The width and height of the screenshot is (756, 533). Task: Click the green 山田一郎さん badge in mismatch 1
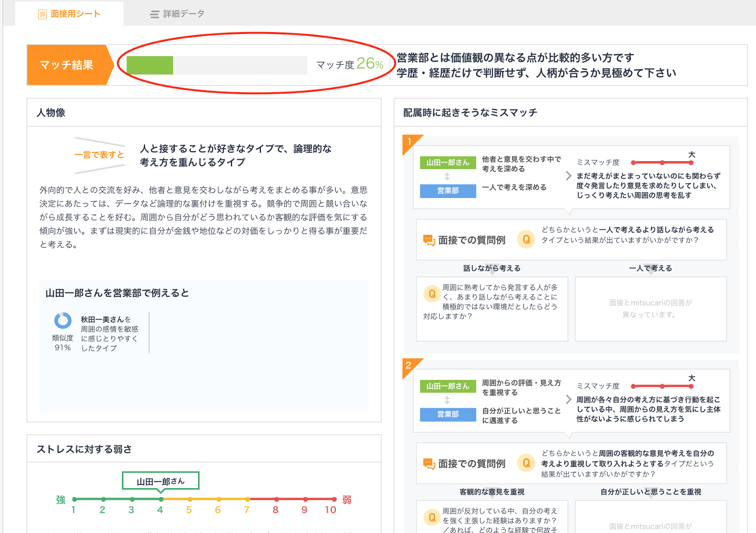click(448, 162)
